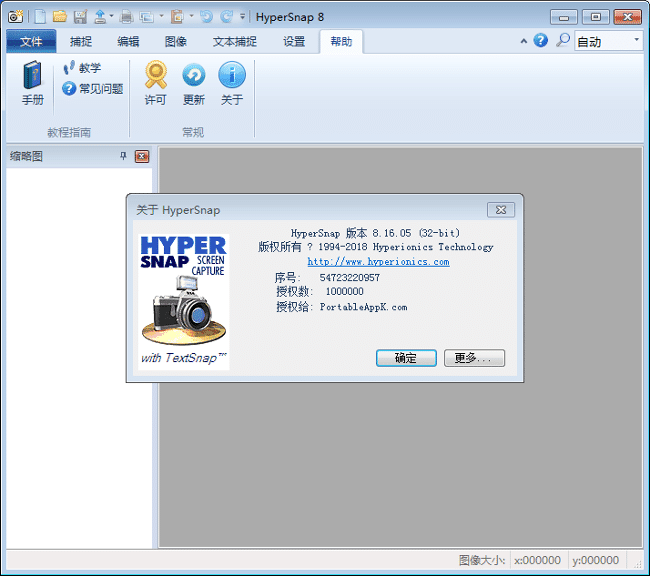Click the 关于 about info icon
The width and height of the screenshot is (650, 576).
(x=232, y=83)
